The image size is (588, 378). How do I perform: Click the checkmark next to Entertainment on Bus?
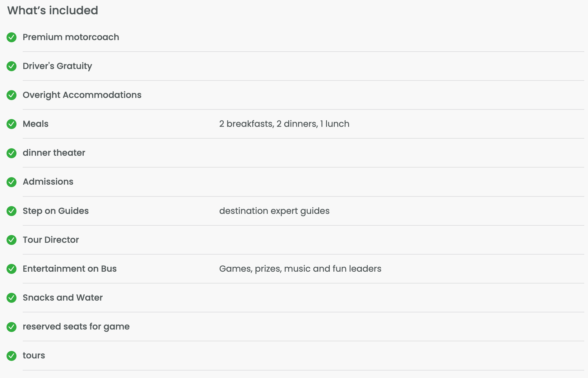[12, 269]
